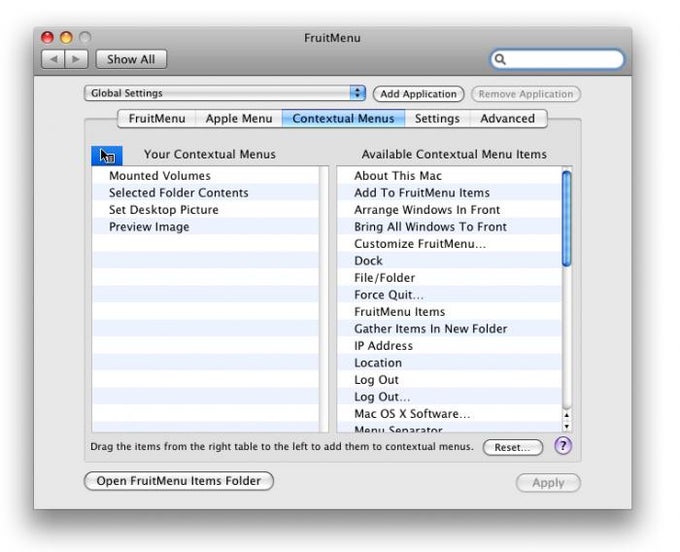Image resolution: width=680 pixels, height=552 pixels.
Task: Open the Global Settings popup menu
Action: click(225, 93)
